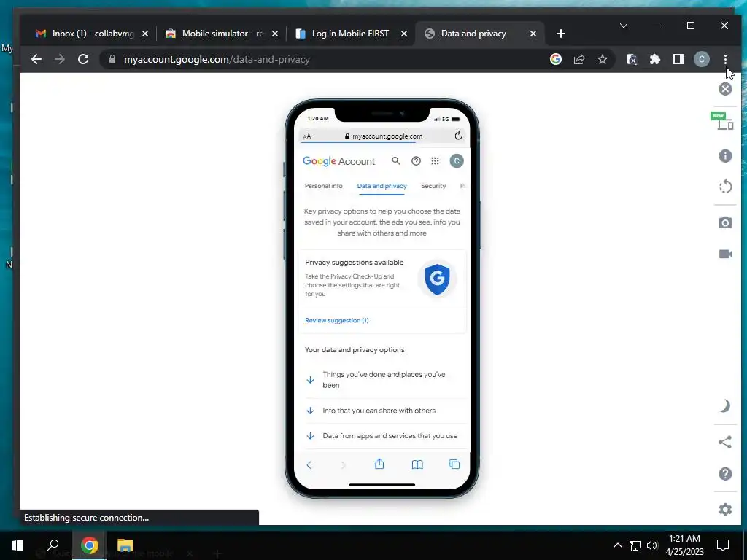Open a new Chrome tab
Viewport: 747px width, 560px height.
pos(561,34)
